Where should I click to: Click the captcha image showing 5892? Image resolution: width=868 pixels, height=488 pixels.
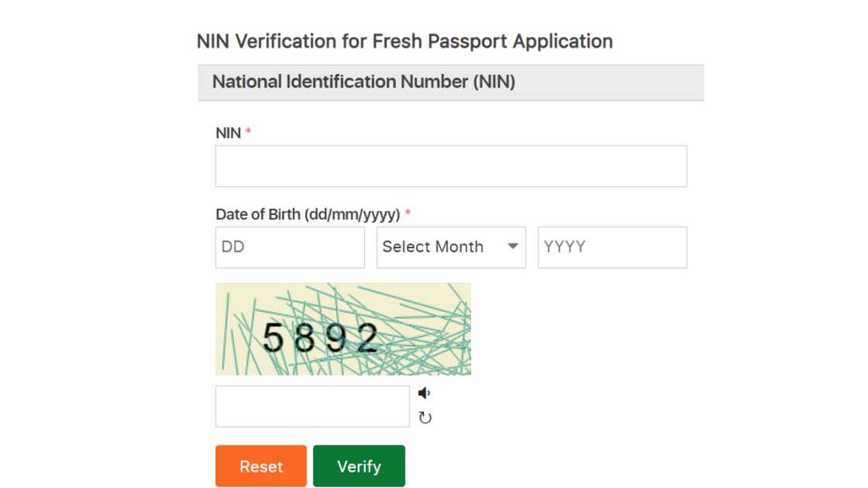point(343,328)
